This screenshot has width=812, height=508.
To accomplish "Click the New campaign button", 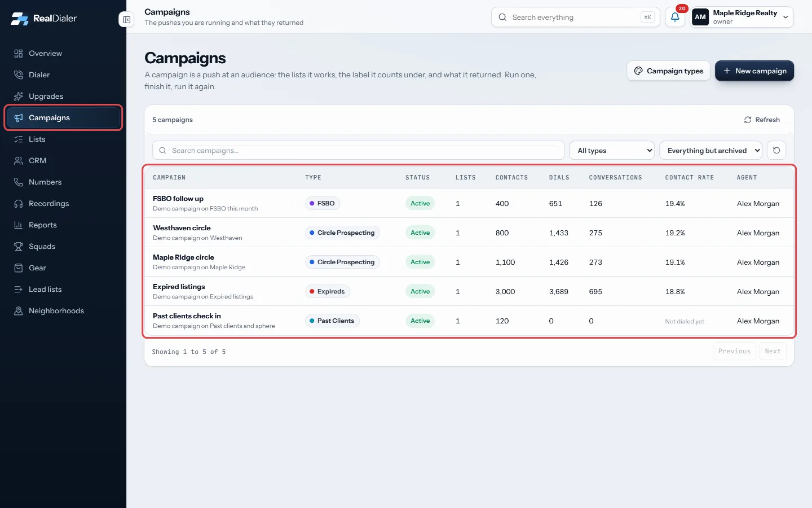I will tap(754, 71).
